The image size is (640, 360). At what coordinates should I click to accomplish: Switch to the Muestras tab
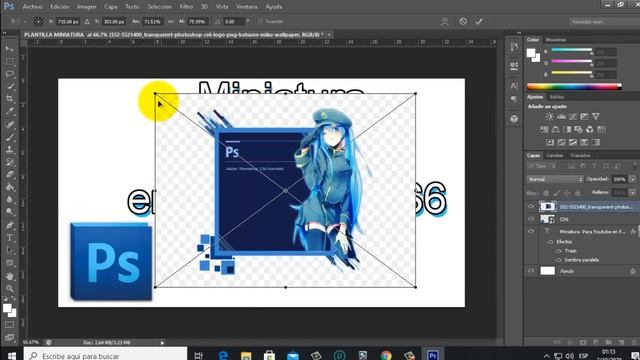click(556, 40)
